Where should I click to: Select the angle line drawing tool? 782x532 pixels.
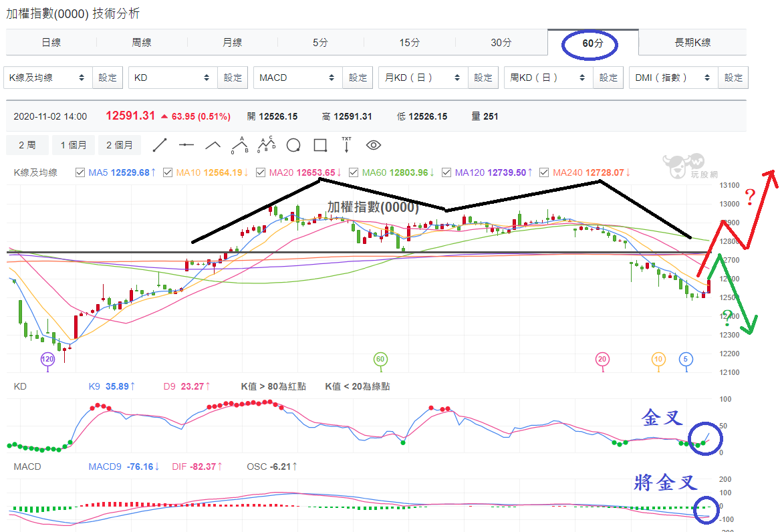(x=213, y=145)
